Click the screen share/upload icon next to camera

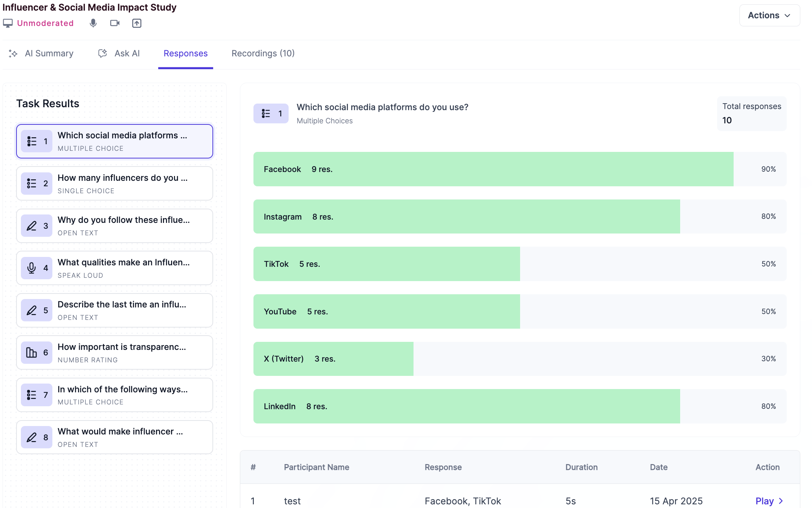[x=137, y=23]
